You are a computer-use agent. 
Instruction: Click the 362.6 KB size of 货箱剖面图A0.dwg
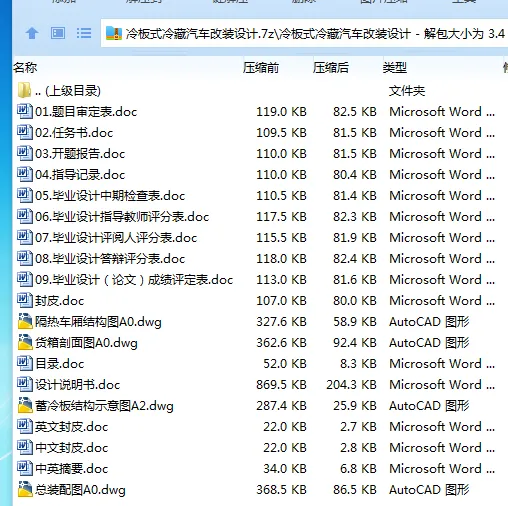(281, 343)
